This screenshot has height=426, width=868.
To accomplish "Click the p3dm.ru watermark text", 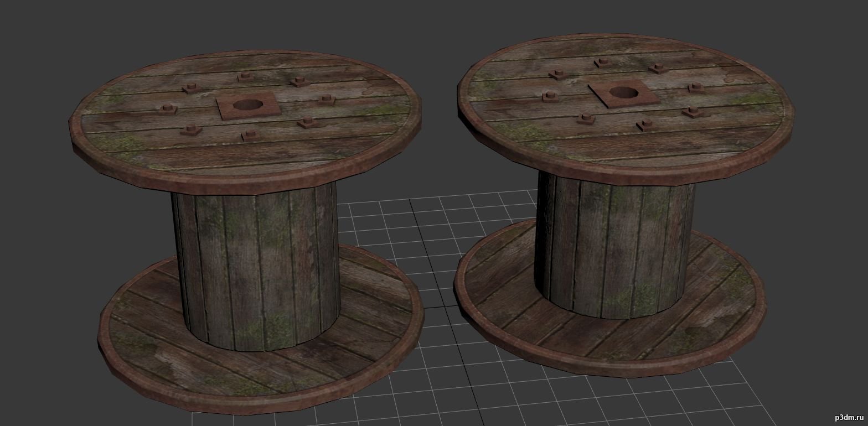I will point(846,417).
